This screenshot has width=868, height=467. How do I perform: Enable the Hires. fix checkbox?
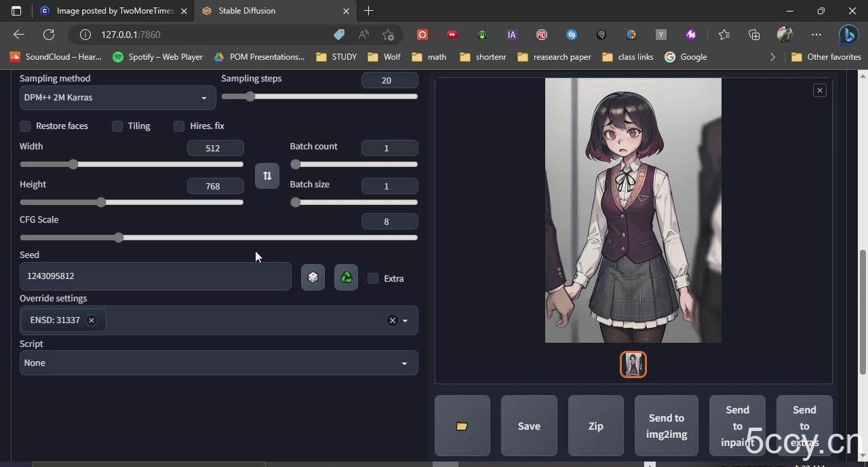tap(179, 126)
